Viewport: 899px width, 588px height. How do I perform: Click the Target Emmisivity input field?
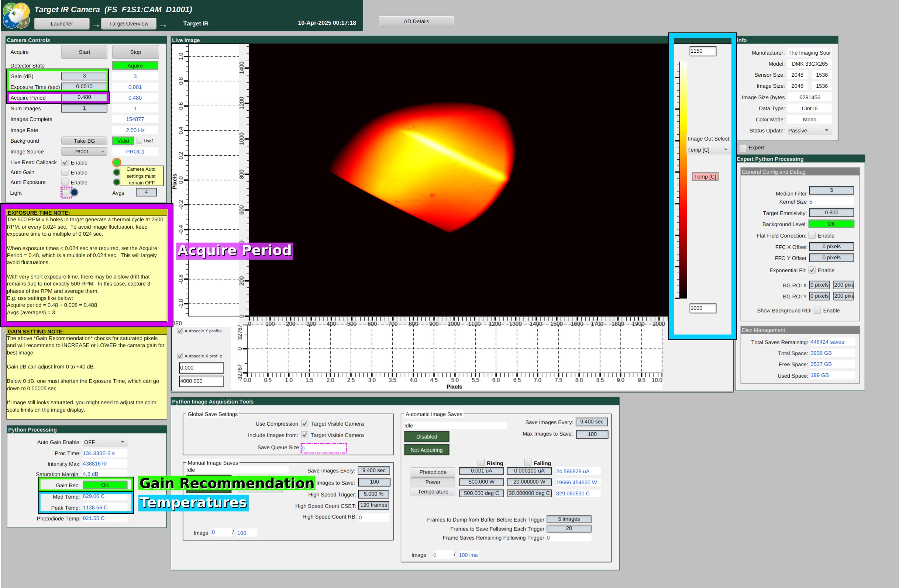point(831,212)
